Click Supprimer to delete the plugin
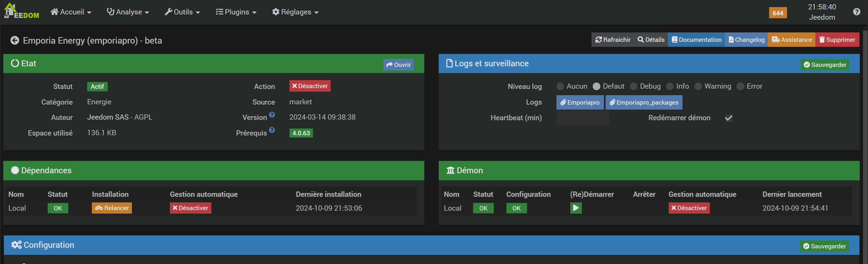The height and width of the screenshot is (264, 868). 837,40
